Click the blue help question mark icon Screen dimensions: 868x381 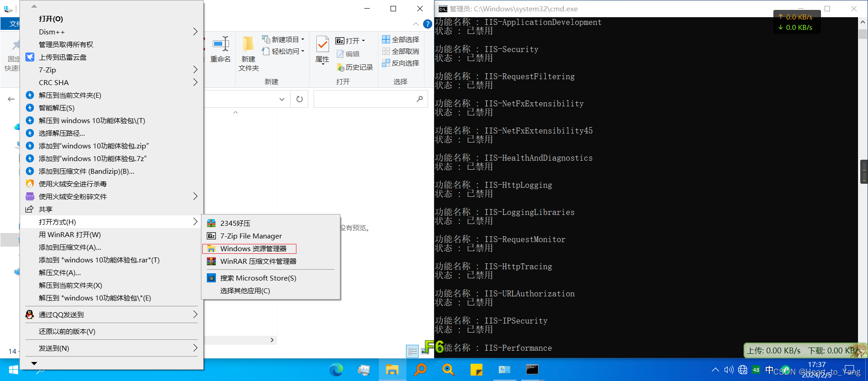[427, 24]
